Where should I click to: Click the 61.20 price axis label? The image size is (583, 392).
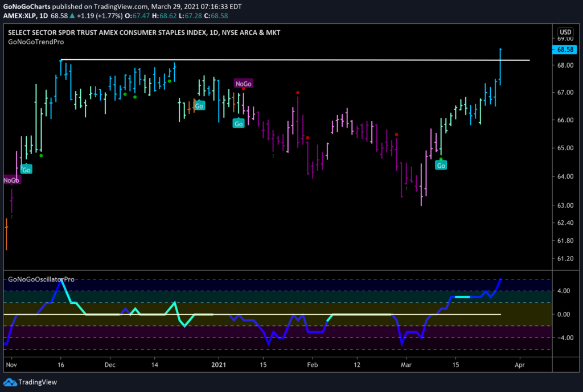(565, 259)
